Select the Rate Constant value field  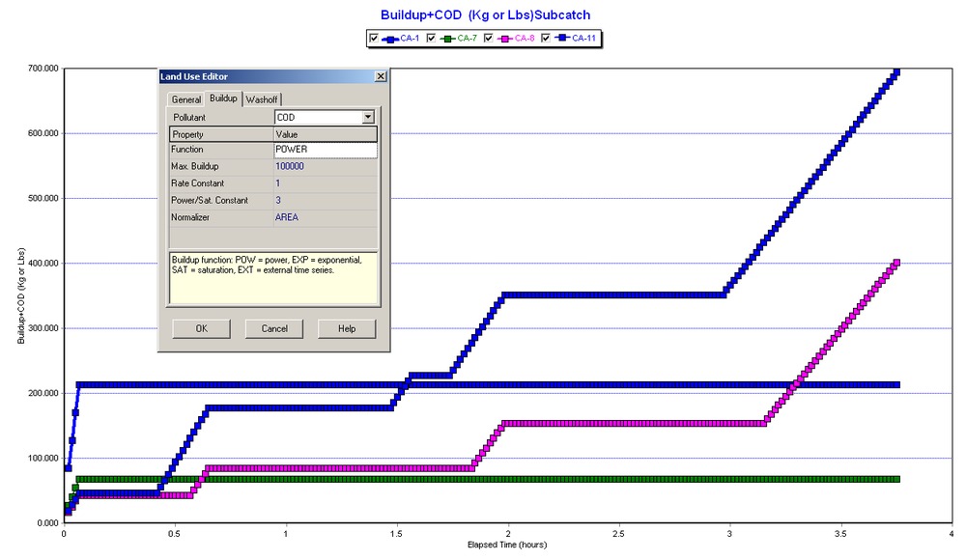tap(319, 182)
